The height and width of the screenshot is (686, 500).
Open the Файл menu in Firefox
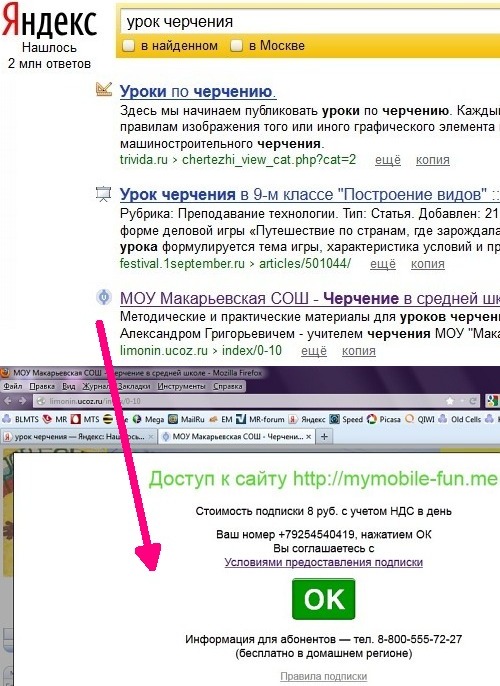[13, 386]
